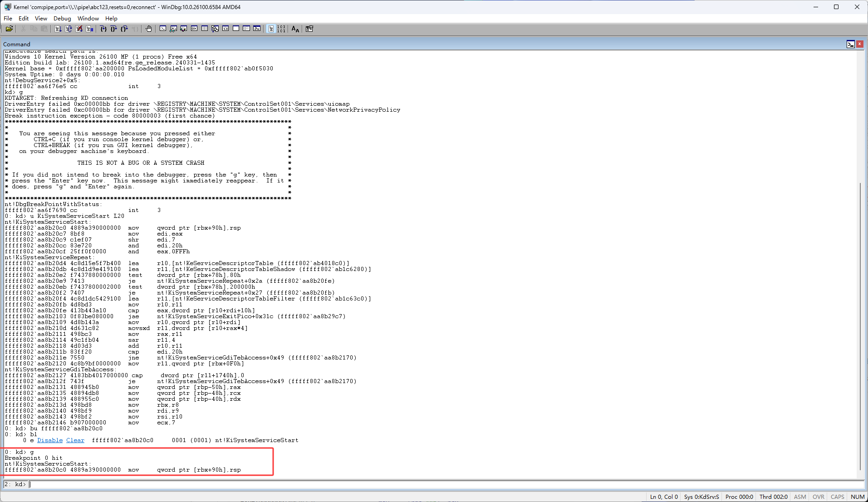This screenshot has width=868, height=502.
Task: Click the Run to Cursor toolbar icon
Action: tap(135, 29)
